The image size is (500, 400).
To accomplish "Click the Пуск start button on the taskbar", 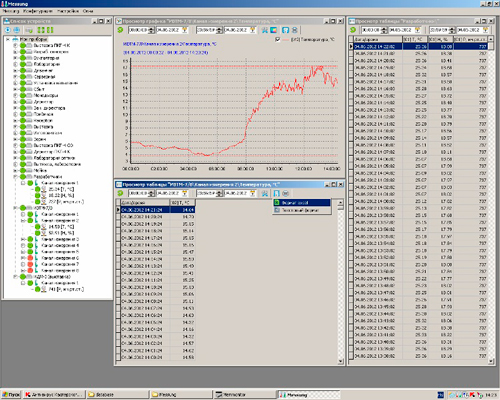I will point(11,395).
